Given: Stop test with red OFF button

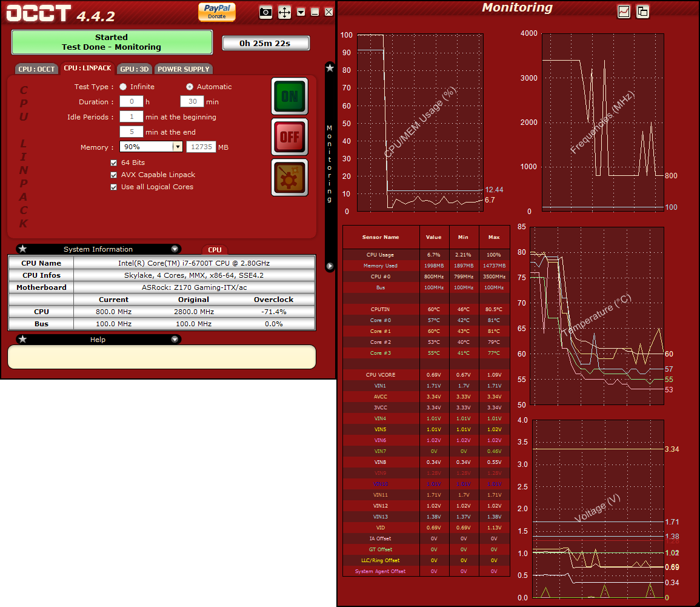Looking at the screenshot, I should coord(290,136).
